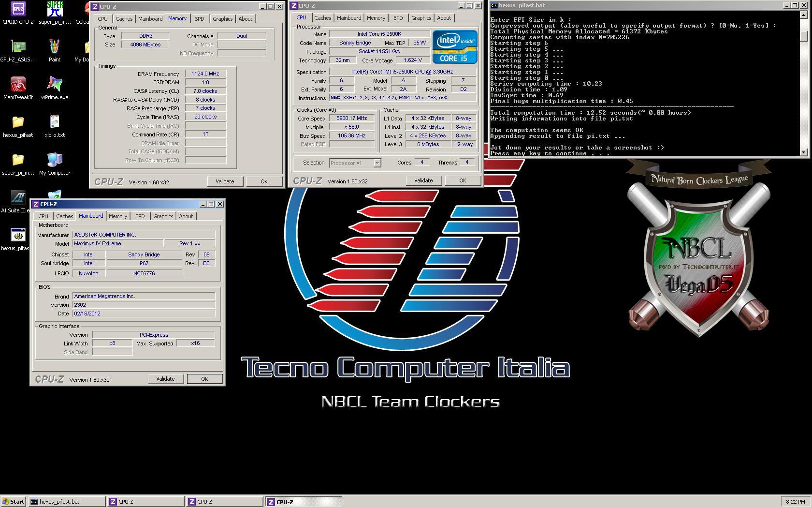Open About tab in Memory window
The height and width of the screenshot is (508, 812).
click(x=245, y=19)
